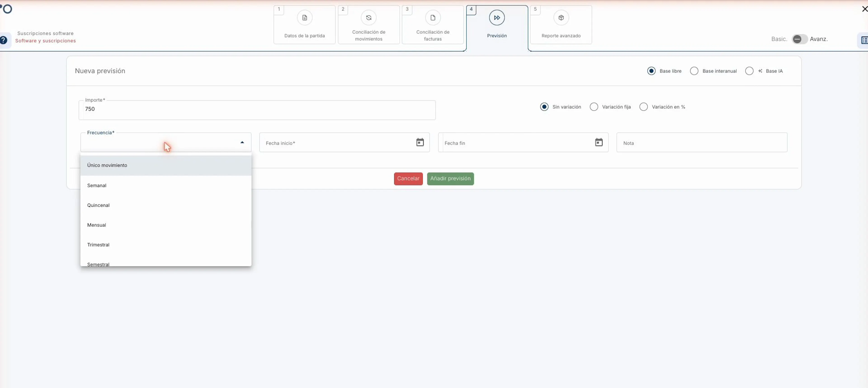Go to step 1 Datos de la partida
Image resolution: width=868 pixels, height=388 pixels.
304,25
